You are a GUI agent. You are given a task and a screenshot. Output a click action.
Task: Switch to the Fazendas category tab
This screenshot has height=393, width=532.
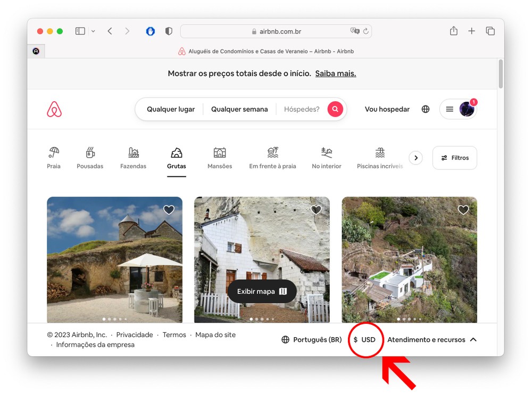[x=133, y=158]
